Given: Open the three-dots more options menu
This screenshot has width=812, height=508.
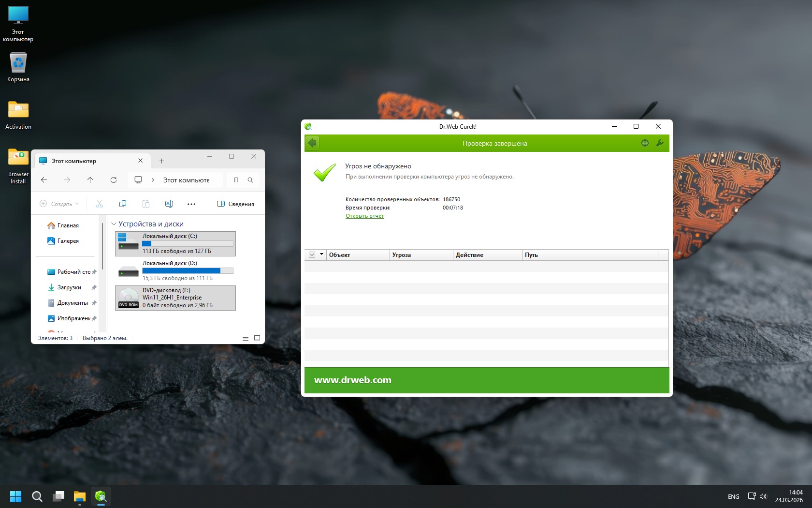Looking at the screenshot, I should [191, 204].
